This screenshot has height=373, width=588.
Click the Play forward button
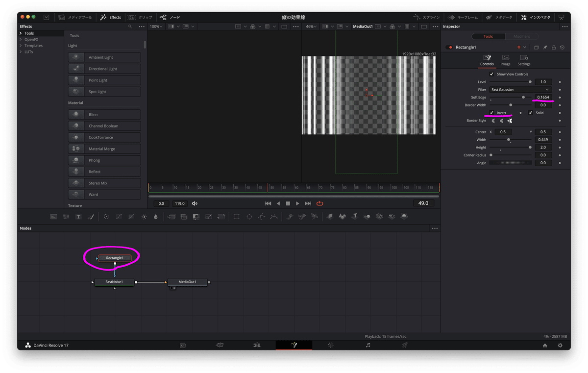click(x=297, y=203)
